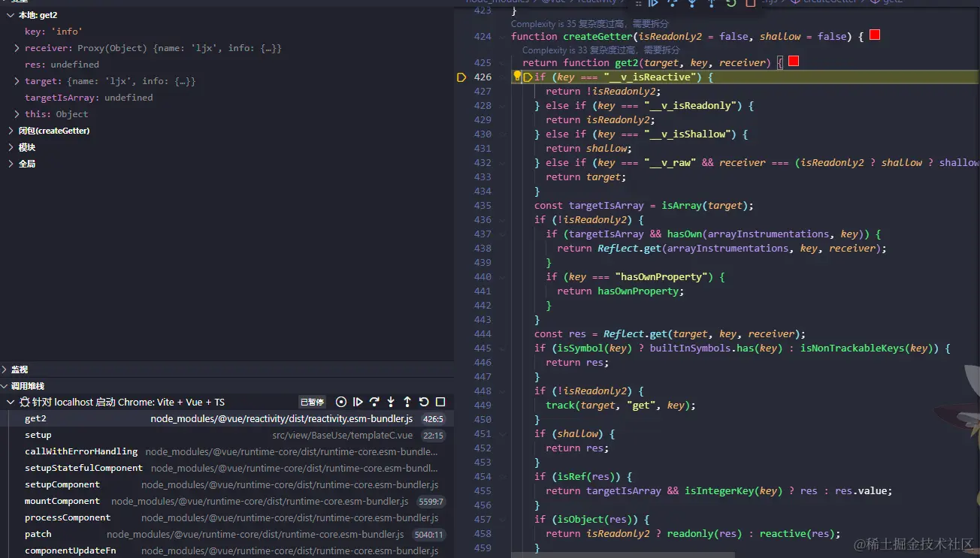The image size is (980, 558).
Task: Click the "__v_raw" string on line 432
Action: point(670,163)
